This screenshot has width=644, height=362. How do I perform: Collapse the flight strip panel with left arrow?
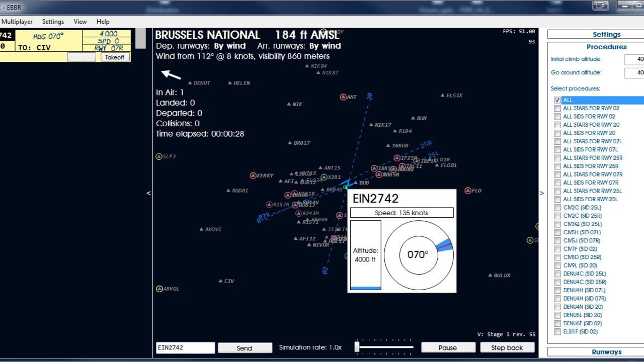coord(148,193)
